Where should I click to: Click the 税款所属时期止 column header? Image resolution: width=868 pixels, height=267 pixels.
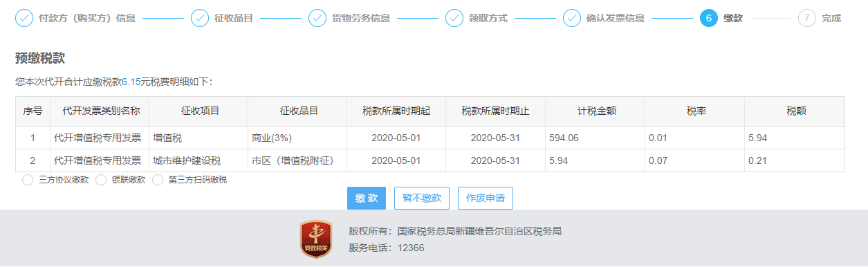495,111
